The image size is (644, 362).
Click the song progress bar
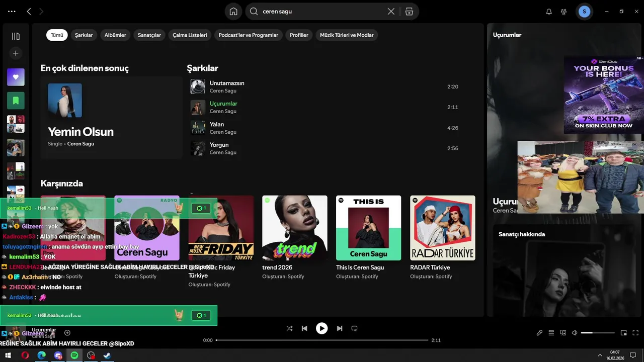pos(322,340)
